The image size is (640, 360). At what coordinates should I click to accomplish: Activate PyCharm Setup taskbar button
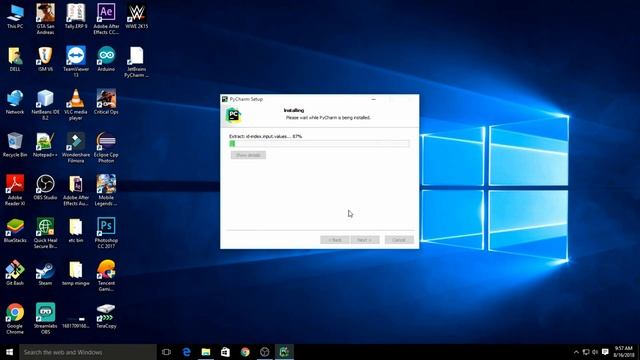pyautogui.click(x=284, y=352)
